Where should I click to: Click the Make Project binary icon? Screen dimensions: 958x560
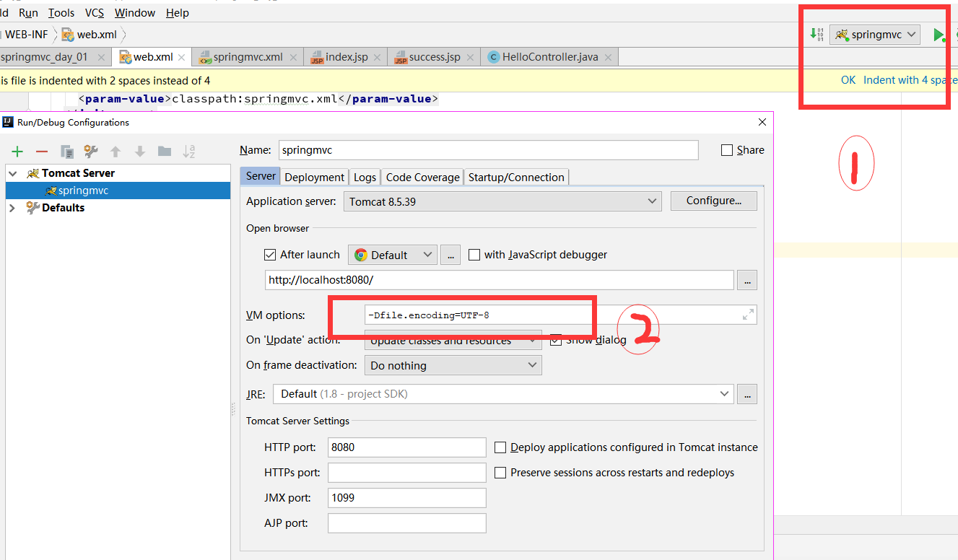tap(817, 34)
